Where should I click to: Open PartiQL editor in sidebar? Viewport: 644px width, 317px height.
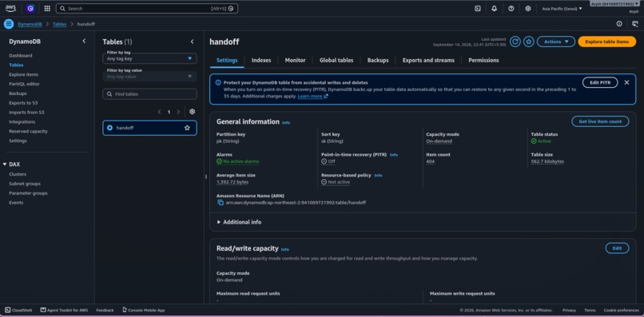point(24,84)
